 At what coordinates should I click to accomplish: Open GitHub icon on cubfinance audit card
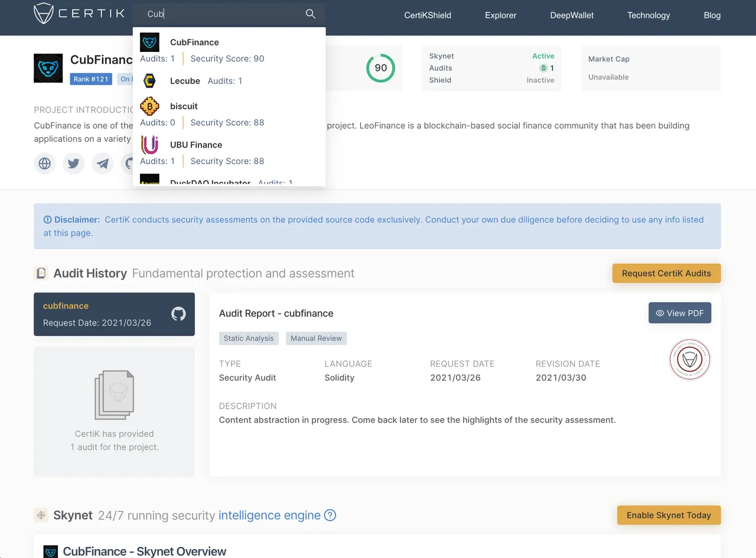178,314
